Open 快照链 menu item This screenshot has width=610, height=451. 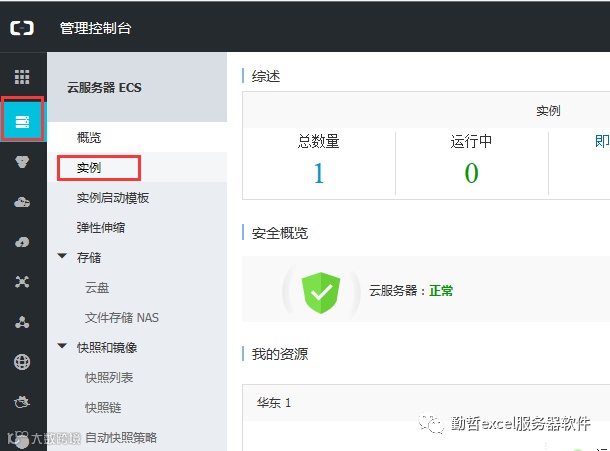click(x=103, y=407)
